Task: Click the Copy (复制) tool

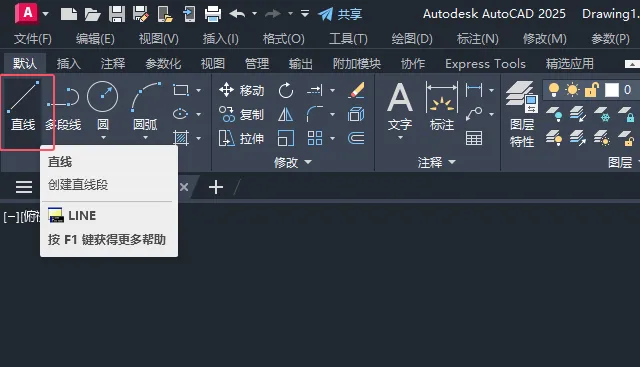Action: click(x=241, y=114)
